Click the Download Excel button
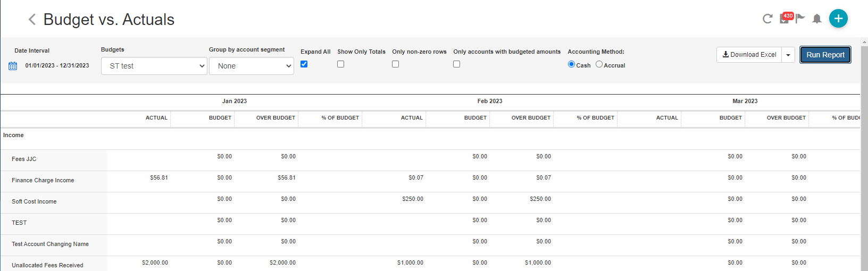Screen dimensions: 868x271 749,55
